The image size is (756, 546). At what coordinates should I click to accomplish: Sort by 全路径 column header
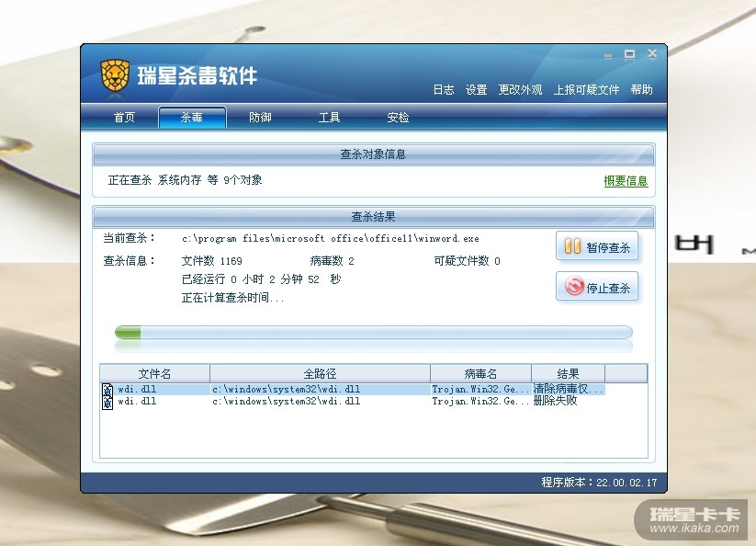point(320,373)
